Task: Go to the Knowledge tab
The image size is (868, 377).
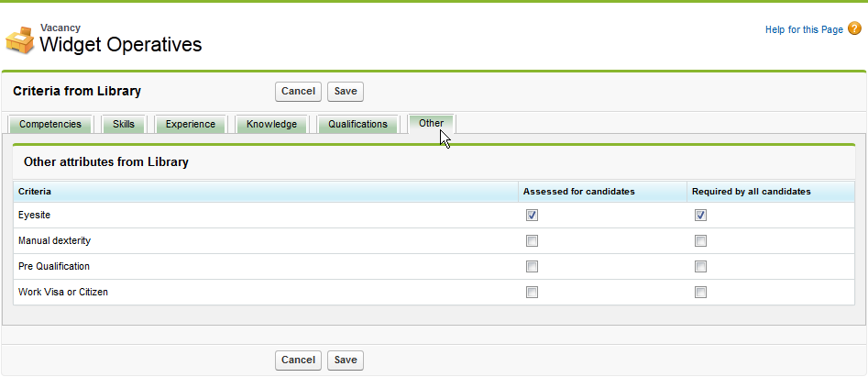Action: [271, 124]
